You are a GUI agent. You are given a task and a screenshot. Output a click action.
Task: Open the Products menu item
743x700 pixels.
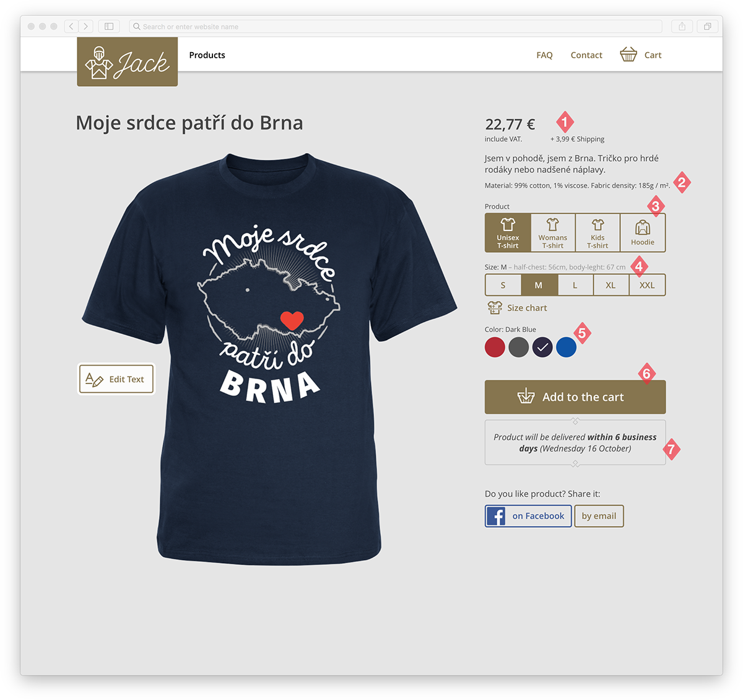tap(207, 55)
